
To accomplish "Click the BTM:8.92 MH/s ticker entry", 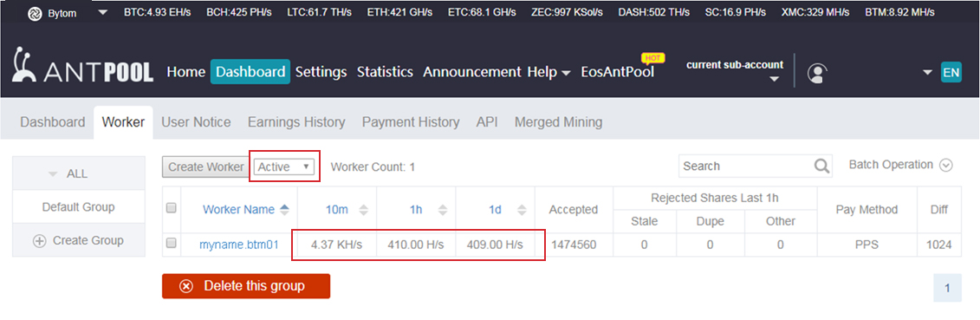I will (899, 12).
